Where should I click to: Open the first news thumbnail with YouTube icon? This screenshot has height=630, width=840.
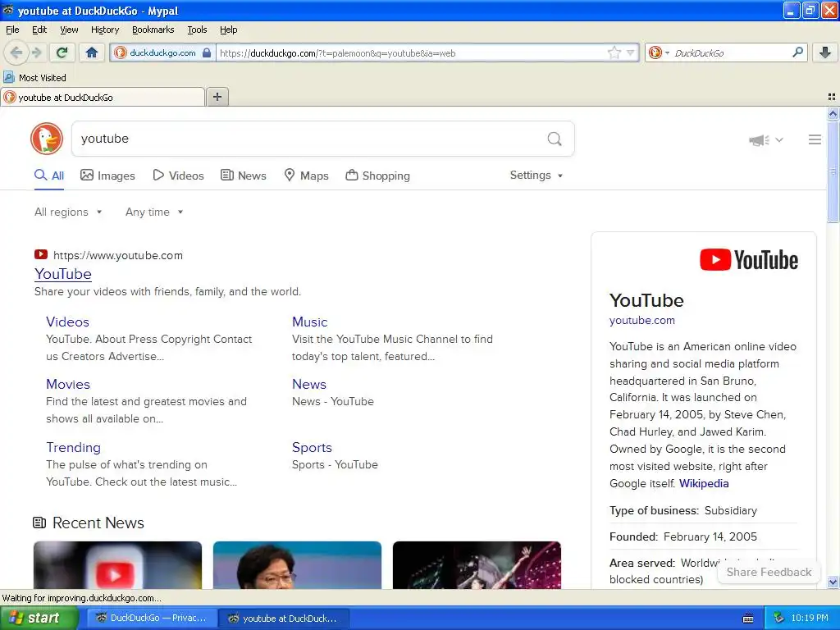point(118,565)
